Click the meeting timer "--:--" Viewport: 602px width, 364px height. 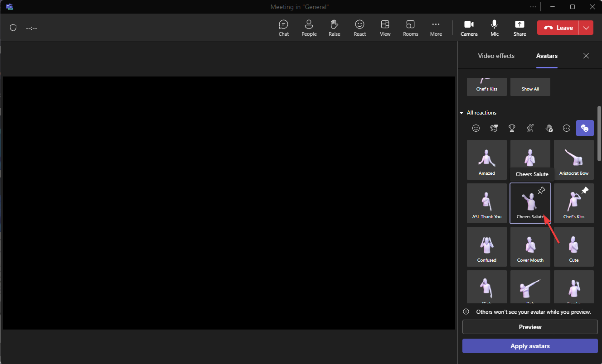[x=32, y=28]
